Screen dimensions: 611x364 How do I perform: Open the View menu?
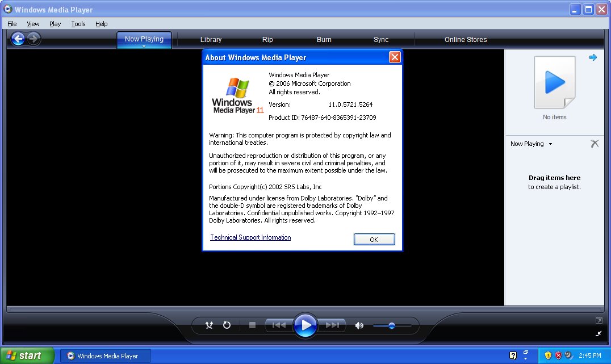click(x=33, y=24)
